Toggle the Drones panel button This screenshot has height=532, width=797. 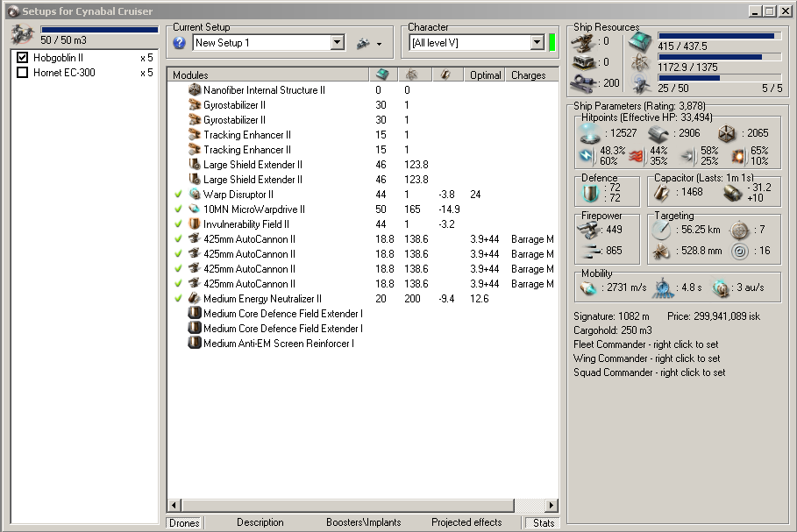(x=184, y=523)
